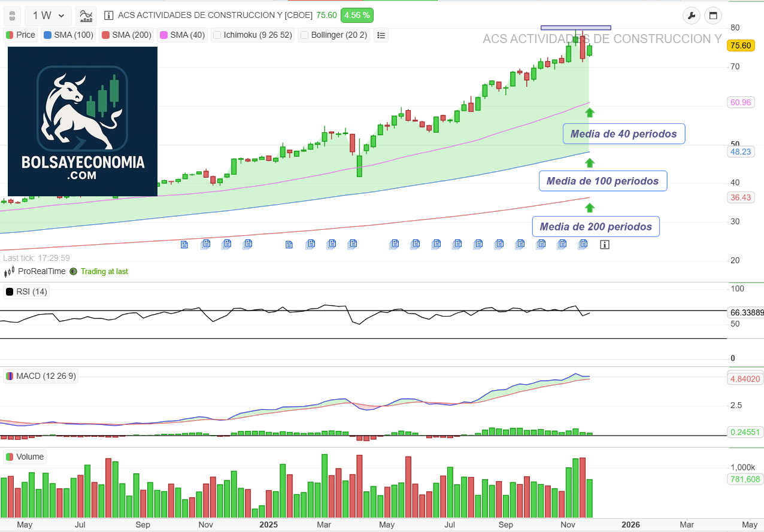Image resolution: width=764 pixels, height=532 pixels.
Task: Click the window layout icon at top right
Action: pos(713,16)
